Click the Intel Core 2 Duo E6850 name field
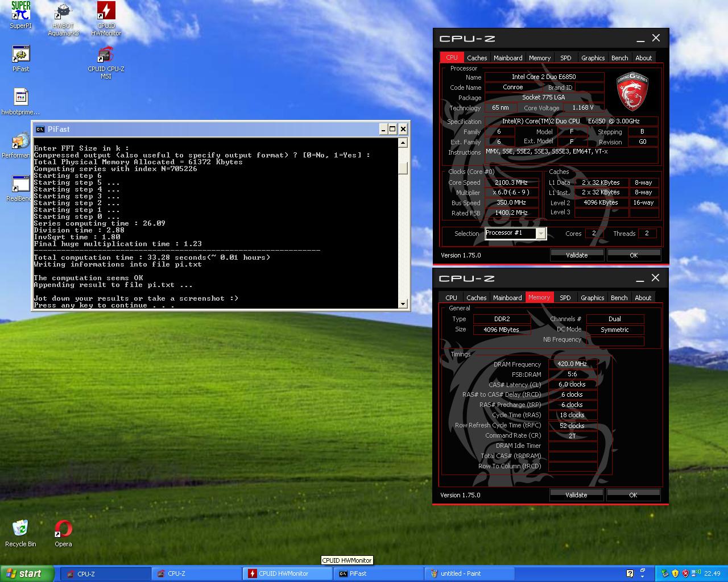728x582 pixels. pos(544,77)
